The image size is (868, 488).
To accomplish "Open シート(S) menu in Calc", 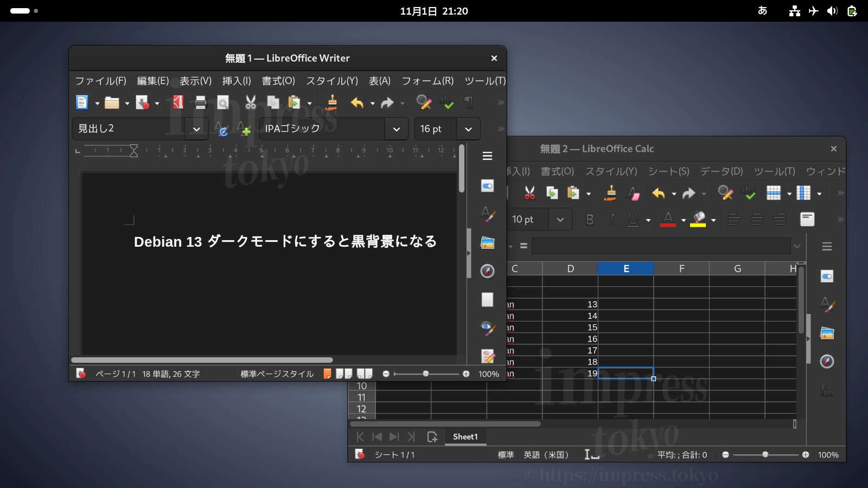I will (x=669, y=171).
